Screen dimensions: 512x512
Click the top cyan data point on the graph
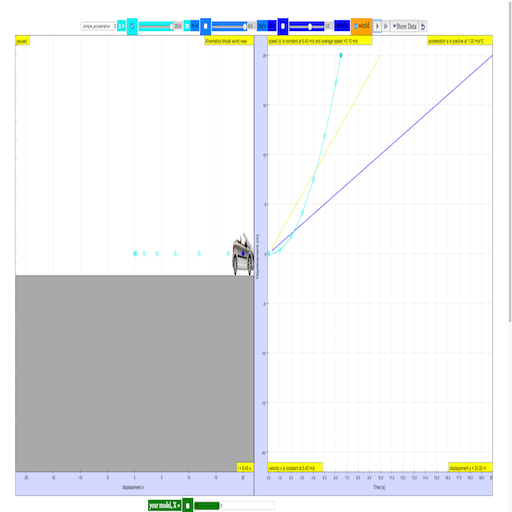click(341, 55)
